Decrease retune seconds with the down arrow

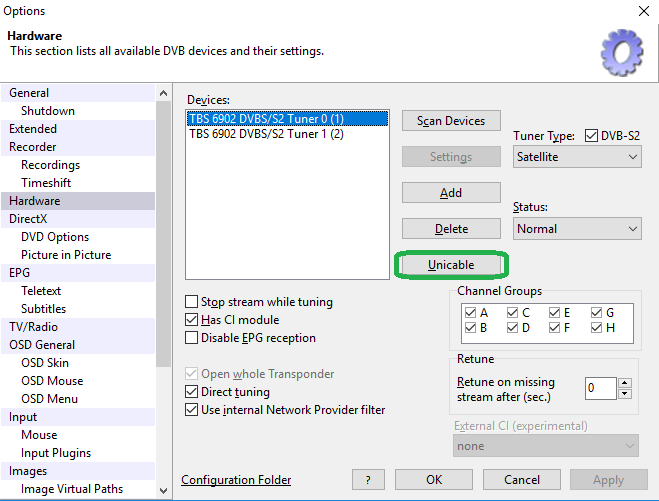(624, 393)
